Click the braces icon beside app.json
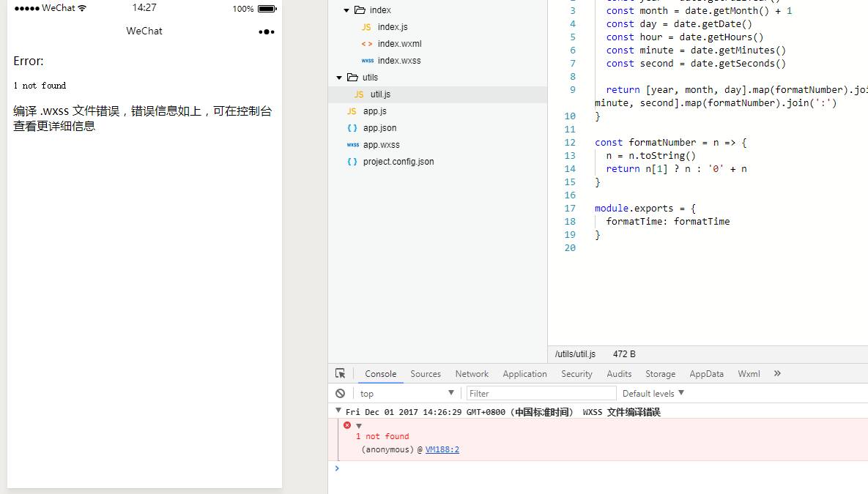This screenshot has height=494, width=868. tap(352, 128)
